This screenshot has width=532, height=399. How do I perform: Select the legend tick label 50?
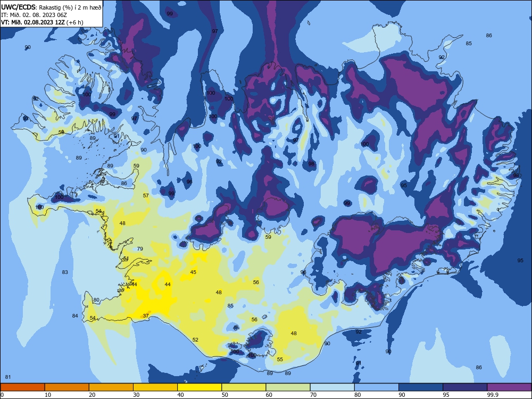click(225, 395)
